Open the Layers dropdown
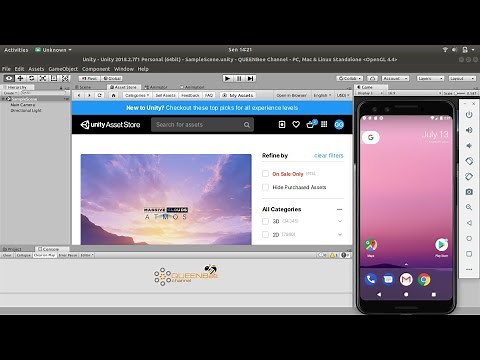This screenshot has width=480, height=360. (x=430, y=78)
